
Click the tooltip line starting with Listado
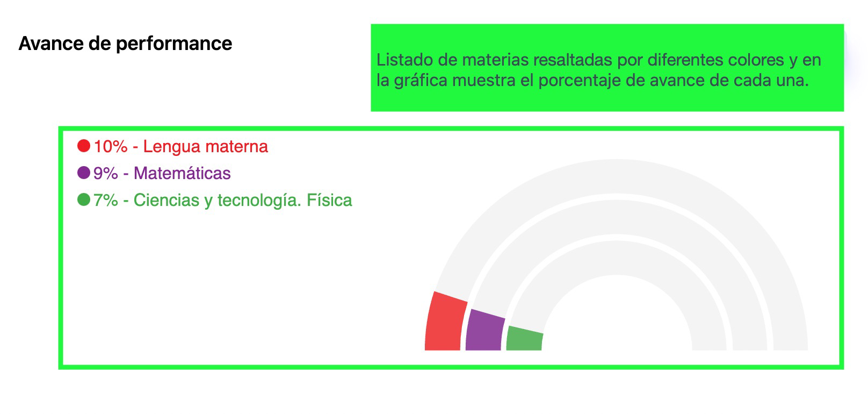point(598,60)
